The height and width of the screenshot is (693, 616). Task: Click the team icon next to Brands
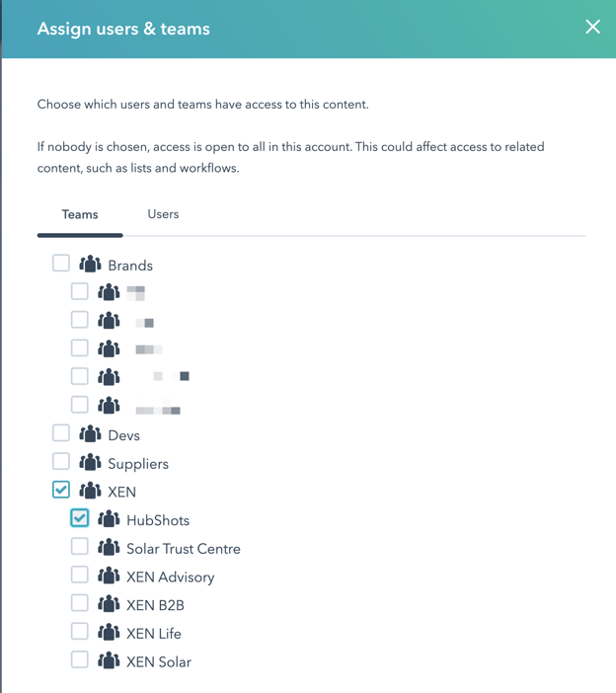click(x=90, y=265)
